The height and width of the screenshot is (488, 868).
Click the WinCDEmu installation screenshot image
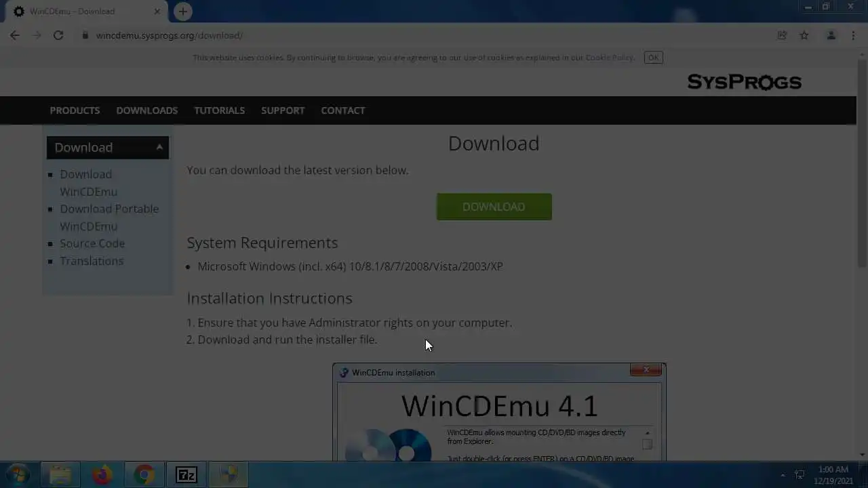tap(499, 412)
